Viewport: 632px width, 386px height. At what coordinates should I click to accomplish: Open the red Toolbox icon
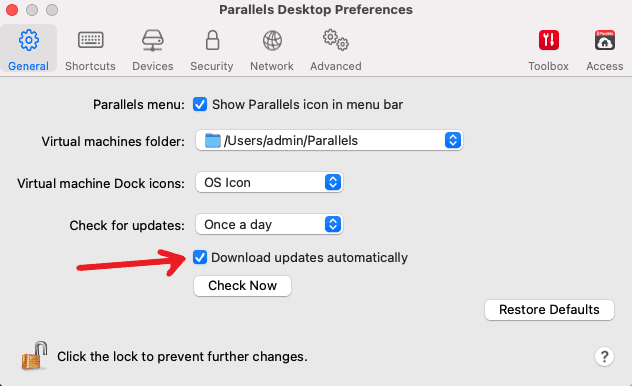tap(549, 40)
